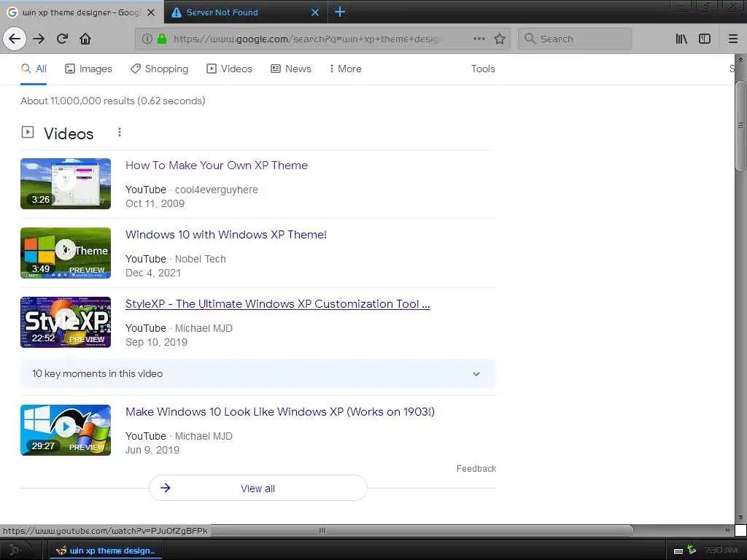Click the Feedback link

tap(476, 469)
